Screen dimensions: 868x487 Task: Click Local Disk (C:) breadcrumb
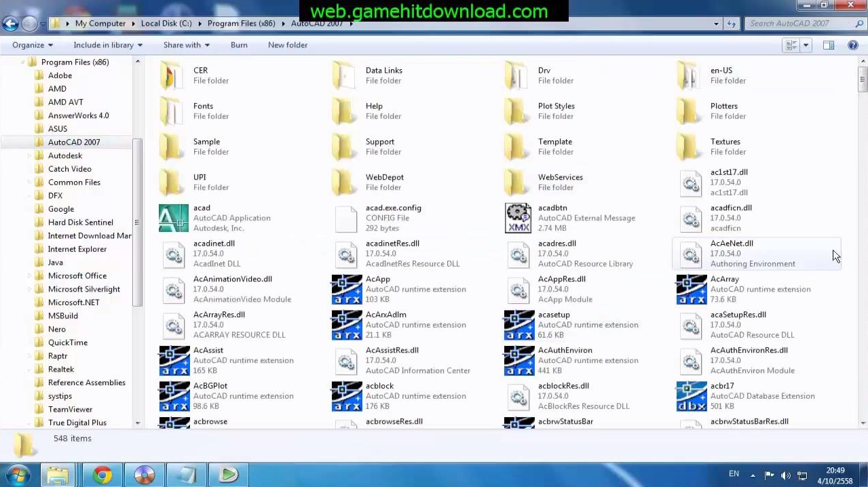coord(166,23)
